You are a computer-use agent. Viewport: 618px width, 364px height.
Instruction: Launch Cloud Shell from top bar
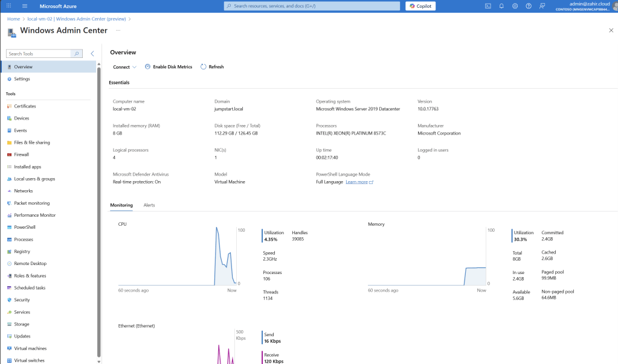click(x=488, y=6)
